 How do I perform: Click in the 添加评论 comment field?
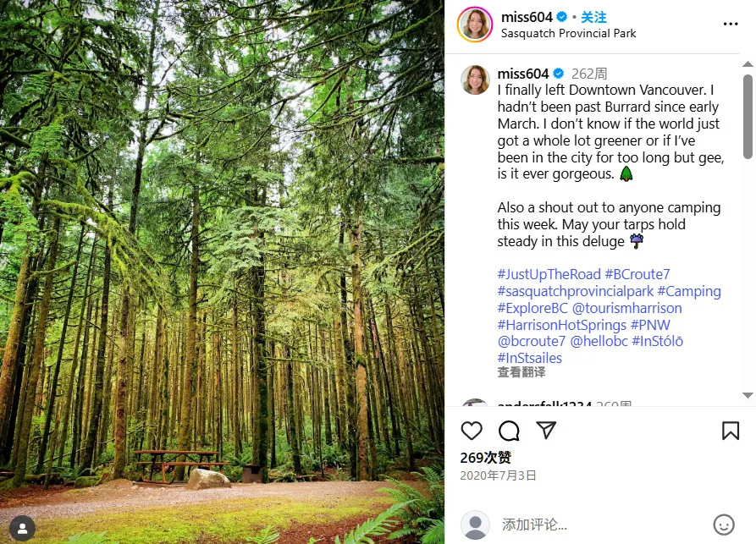pos(593,525)
